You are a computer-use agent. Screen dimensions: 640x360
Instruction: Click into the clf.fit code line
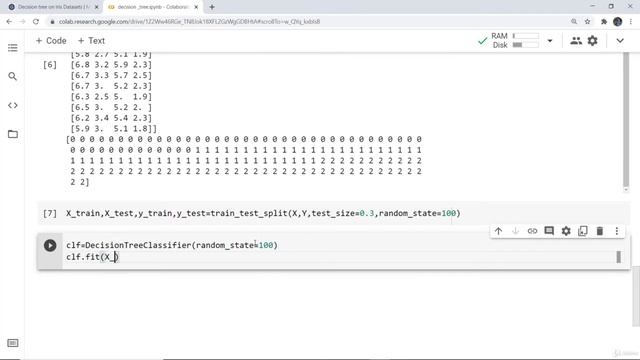pyautogui.click(x=92, y=257)
